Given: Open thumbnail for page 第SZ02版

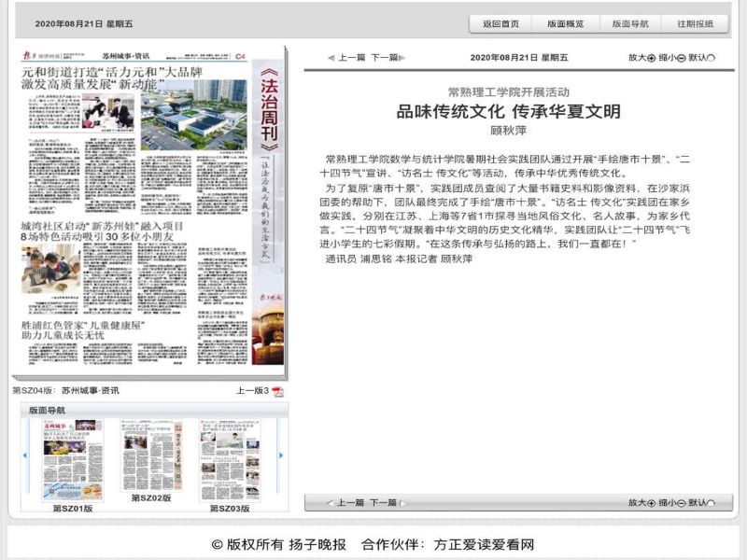Looking at the screenshot, I should pyautogui.click(x=151, y=455).
